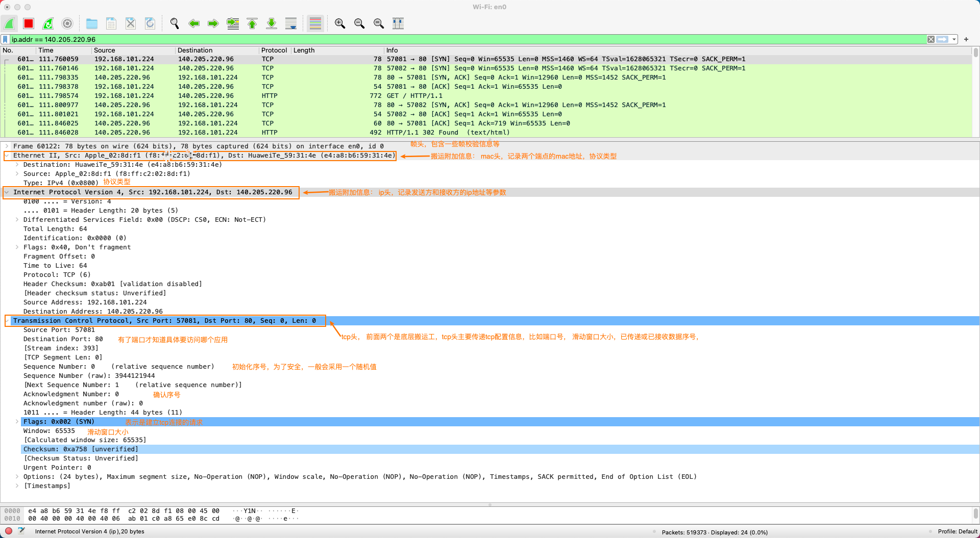The height and width of the screenshot is (538, 980).
Task: Go forward in packet history
Action: click(x=213, y=23)
